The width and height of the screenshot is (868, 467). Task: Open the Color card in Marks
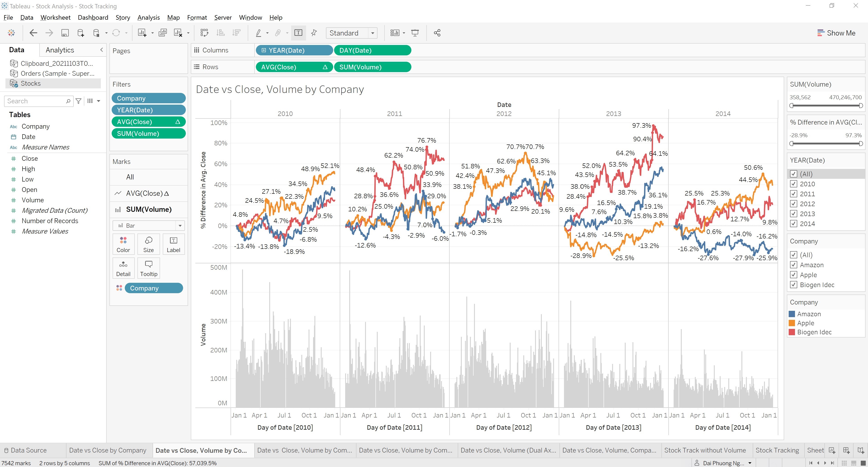click(123, 244)
